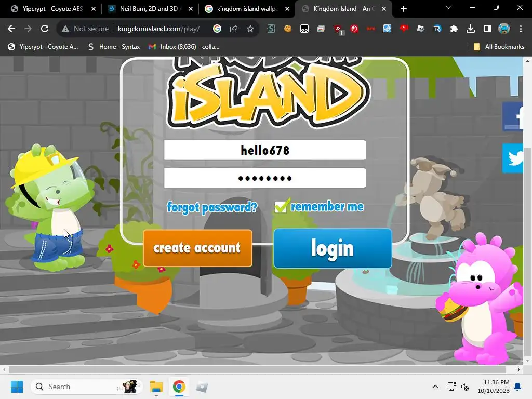
Task: Share this page via share icon
Action: (234, 29)
